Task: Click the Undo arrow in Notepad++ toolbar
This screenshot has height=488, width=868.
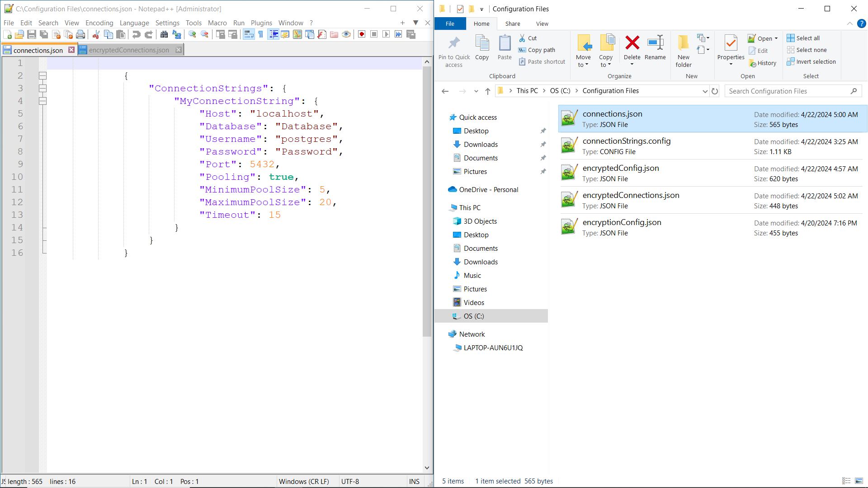Action: [136, 35]
